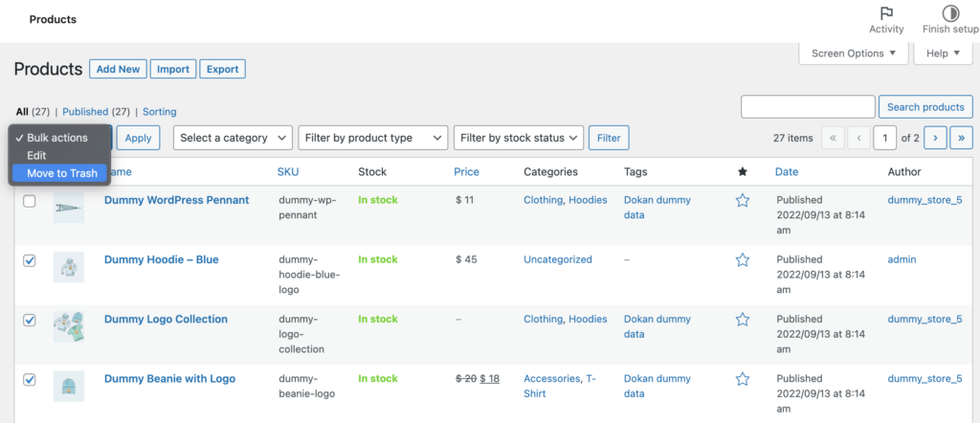
Task: Select Bulk actions option in the menu
Action: (59, 138)
